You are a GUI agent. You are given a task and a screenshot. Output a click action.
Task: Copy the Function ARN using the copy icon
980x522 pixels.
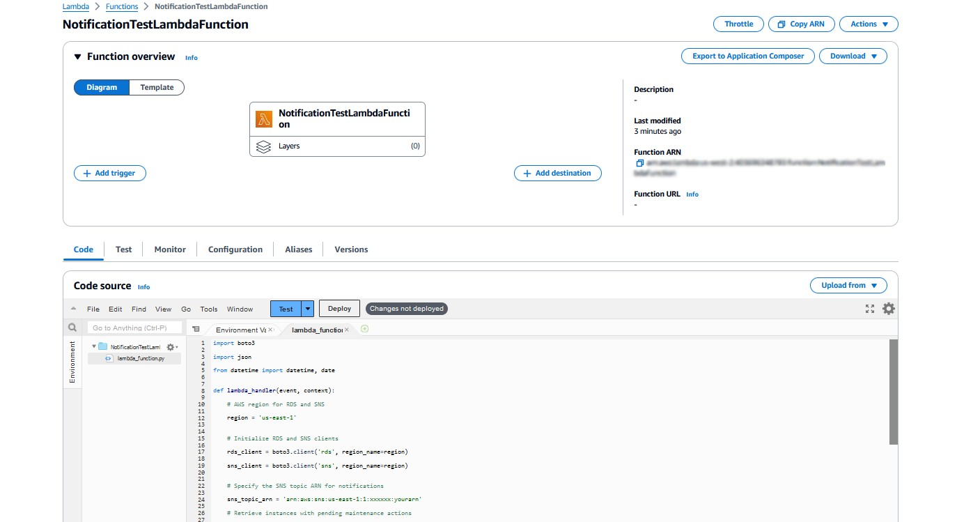(x=639, y=163)
